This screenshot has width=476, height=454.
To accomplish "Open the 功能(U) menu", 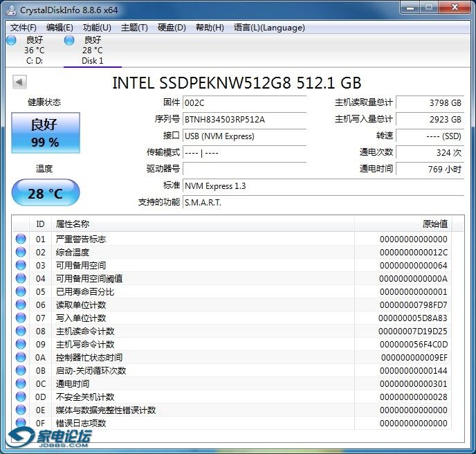I will (x=97, y=28).
